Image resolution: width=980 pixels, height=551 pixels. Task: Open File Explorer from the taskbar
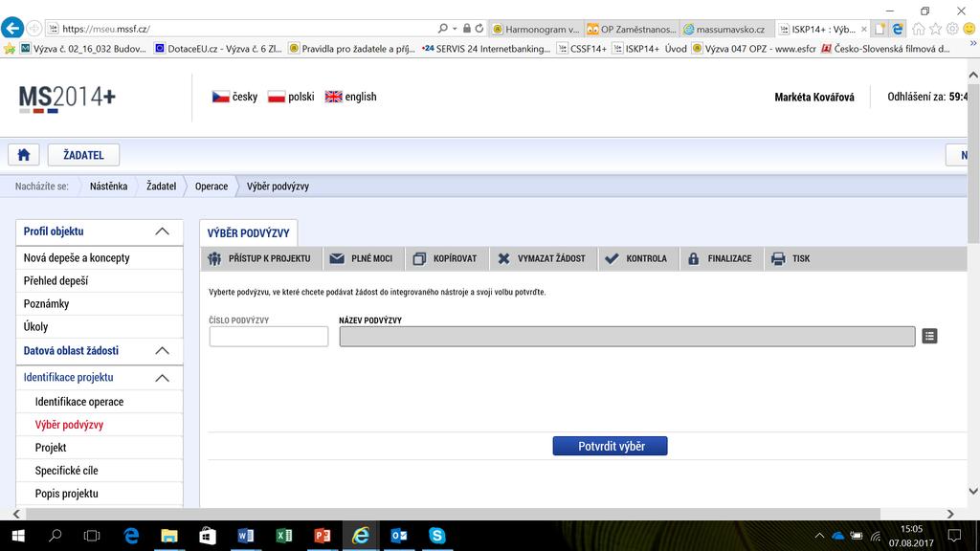coord(169,536)
